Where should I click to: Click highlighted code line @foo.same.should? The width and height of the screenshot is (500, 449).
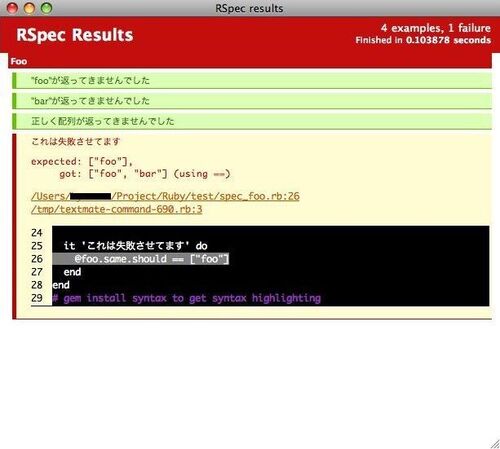coord(141,259)
